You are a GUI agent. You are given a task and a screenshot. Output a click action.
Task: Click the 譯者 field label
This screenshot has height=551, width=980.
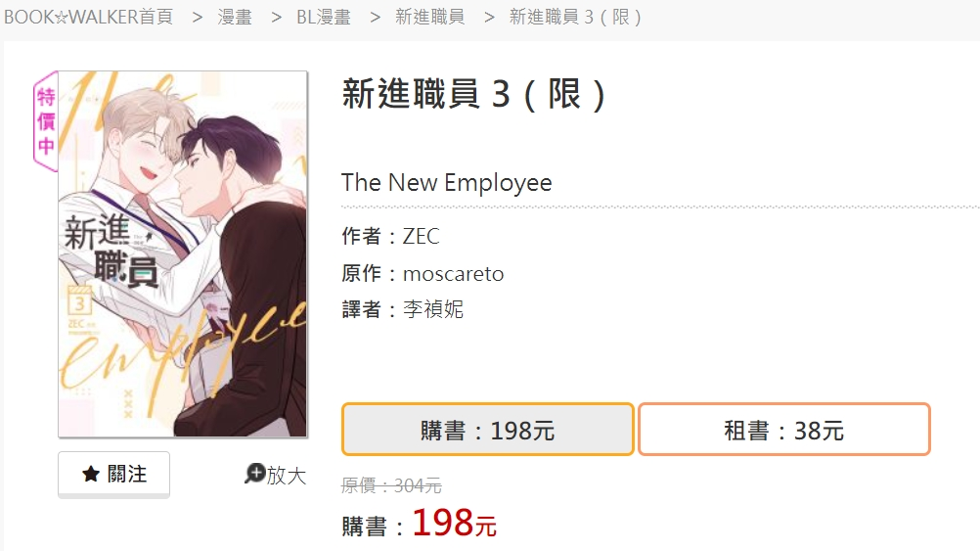coord(361,309)
